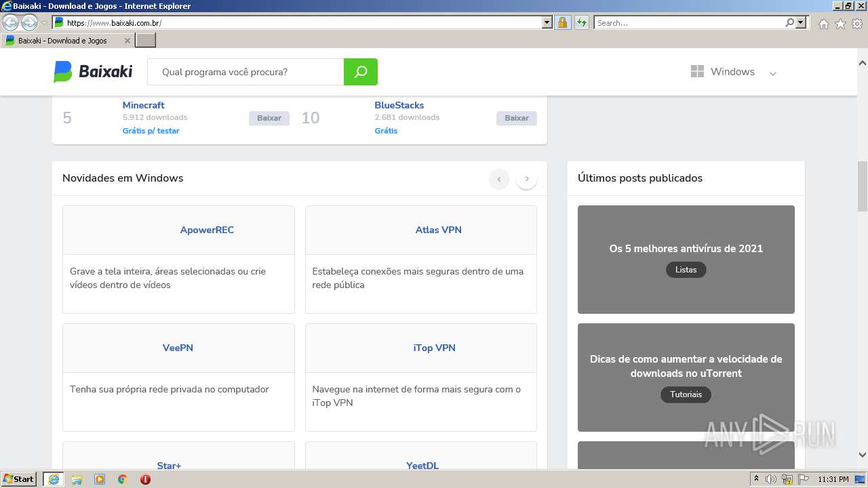Open the iTop VPN program link
The width and height of the screenshot is (868, 488).
(434, 348)
